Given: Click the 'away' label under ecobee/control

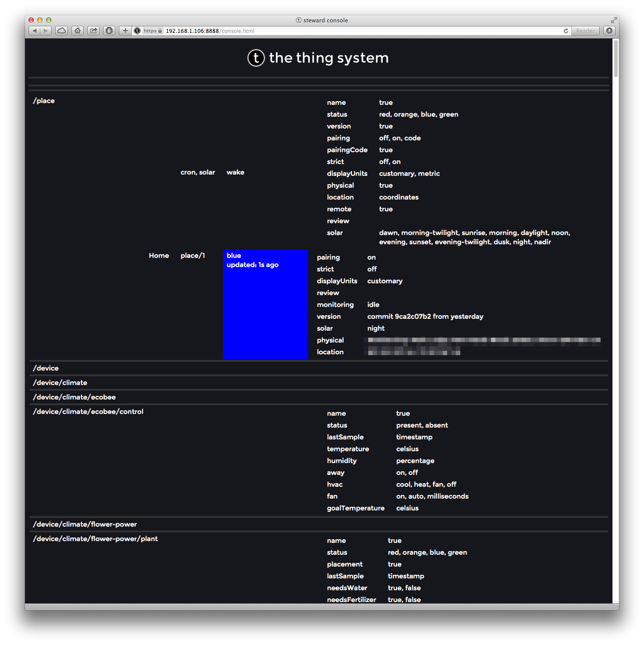Looking at the screenshot, I should 335,473.
